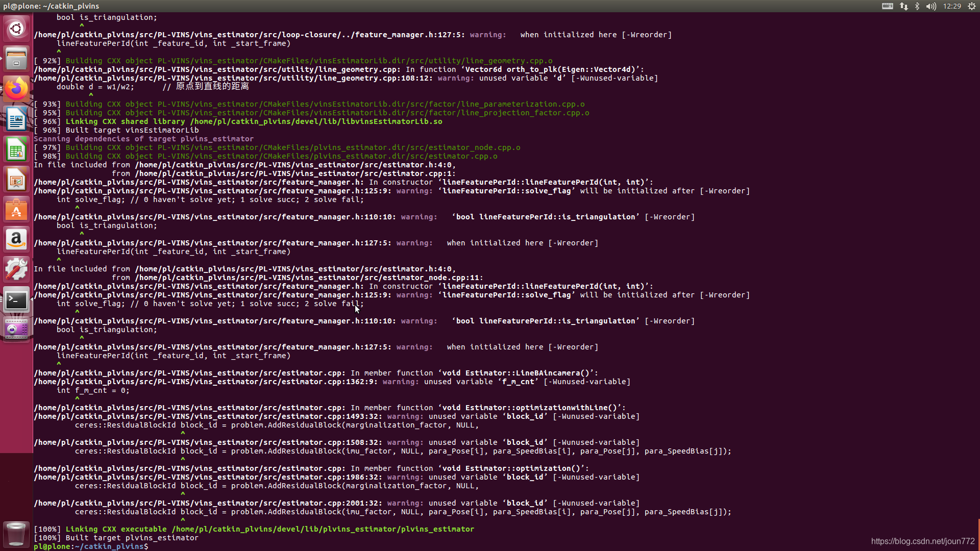980x551 pixels.
Task: Click '[ 95%] Building CXX object' line_projection_factor line
Action: click(311, 113)
